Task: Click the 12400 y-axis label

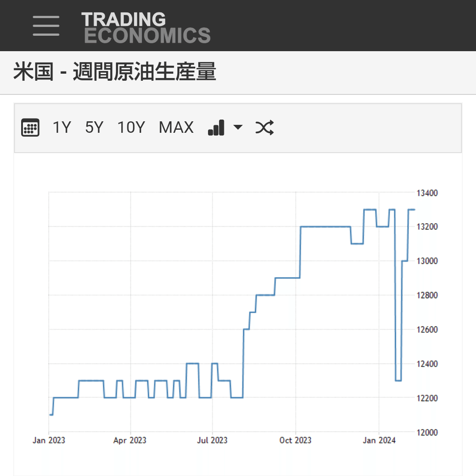Action: coord(427,364)
